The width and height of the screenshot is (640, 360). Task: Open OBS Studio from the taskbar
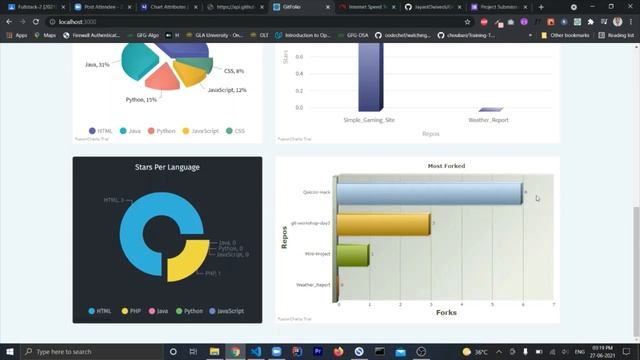tap(421, 351)
